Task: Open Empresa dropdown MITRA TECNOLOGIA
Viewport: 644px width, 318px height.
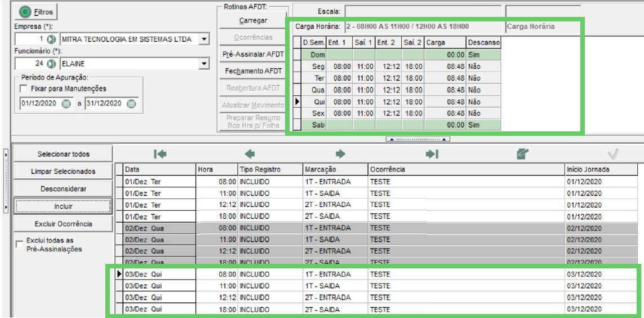Action: tap(205, 40)
